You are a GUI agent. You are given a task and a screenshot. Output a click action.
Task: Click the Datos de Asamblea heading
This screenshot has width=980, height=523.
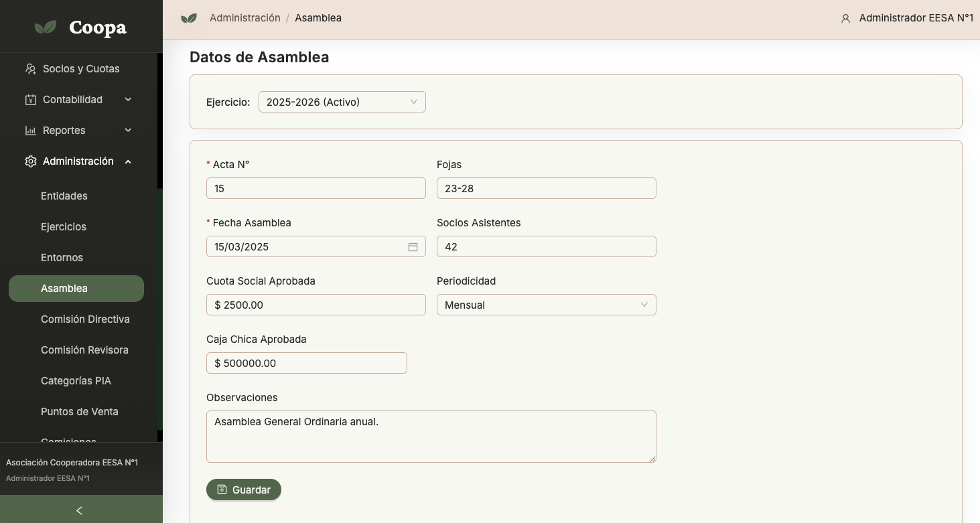(259, 57)
